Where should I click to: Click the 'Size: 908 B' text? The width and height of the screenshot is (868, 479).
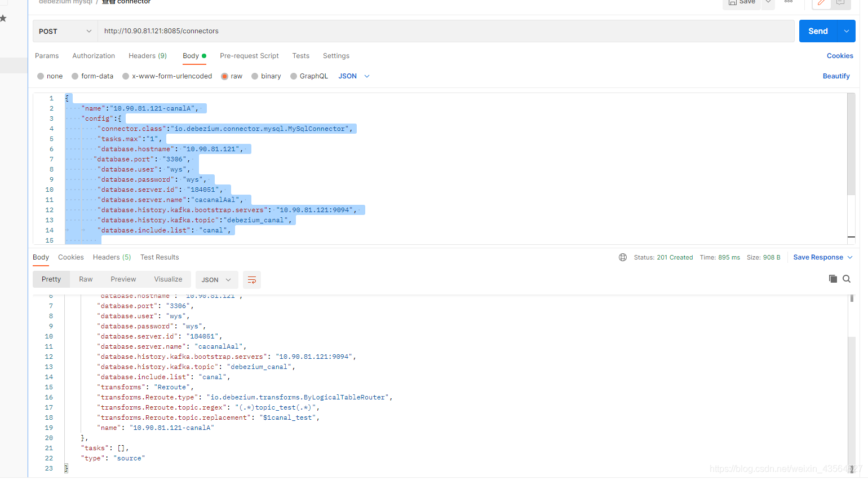pyautogui.click(x=764, y=257)
